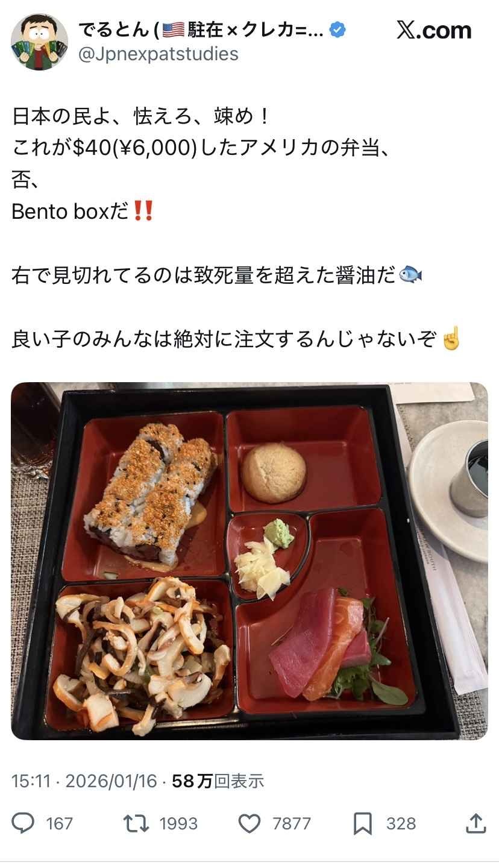The image size is (499, 868).
Task: View the 58万回表示 view count
Action: click(x=218, y=781)
